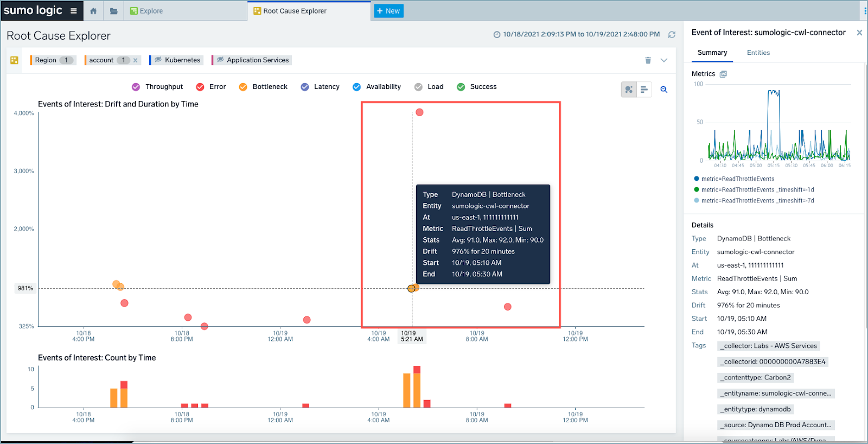Click the ReadThrottleEvents _timeshift=-1d legend dot

click(697, 189)
